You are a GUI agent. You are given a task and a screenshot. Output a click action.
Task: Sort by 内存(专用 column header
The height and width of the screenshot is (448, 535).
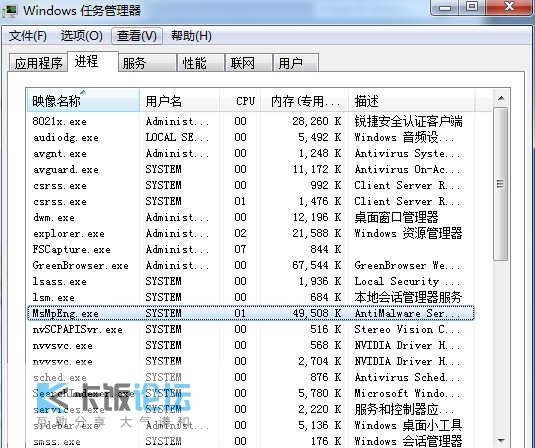[304, 101]
